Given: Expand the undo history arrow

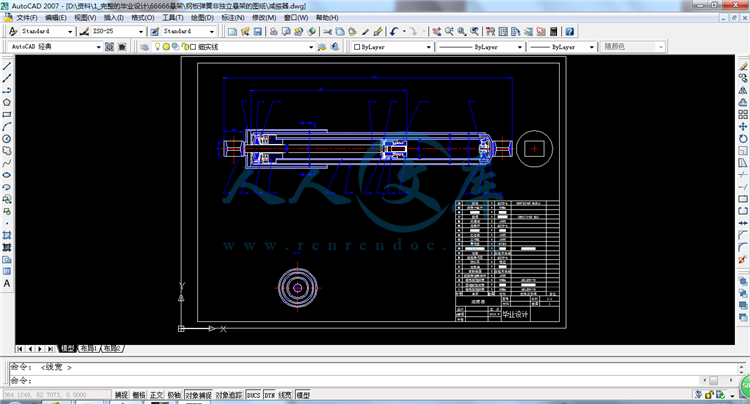Looking at the screenshot, I should click(404, 32).
